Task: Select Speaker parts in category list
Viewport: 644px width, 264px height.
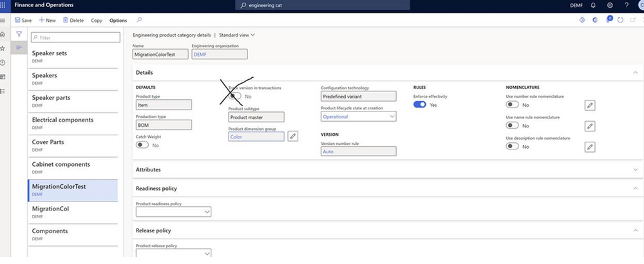Action: (73, 100)
